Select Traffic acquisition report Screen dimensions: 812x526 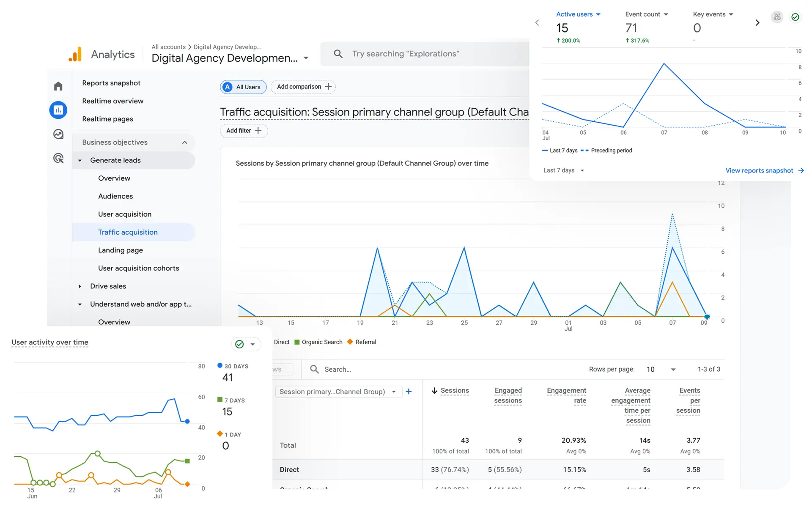[x=134, y=232]
